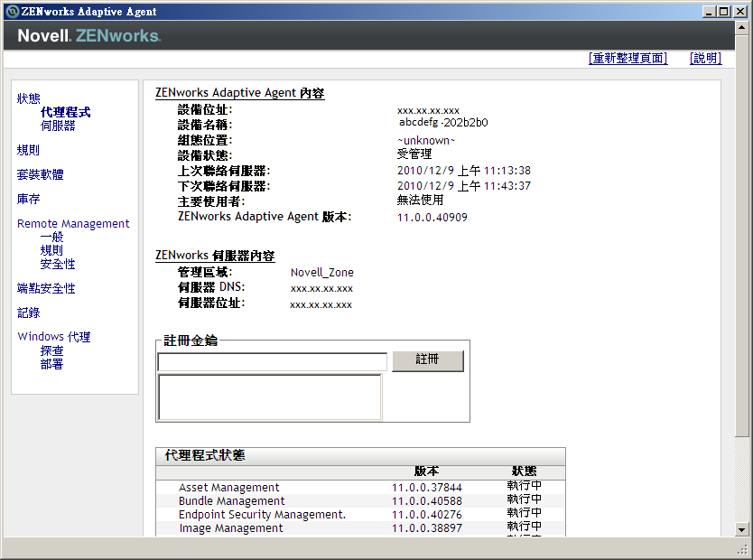Click the 受管理 device status value
This screenshot has height=560, width=753.
414,154
